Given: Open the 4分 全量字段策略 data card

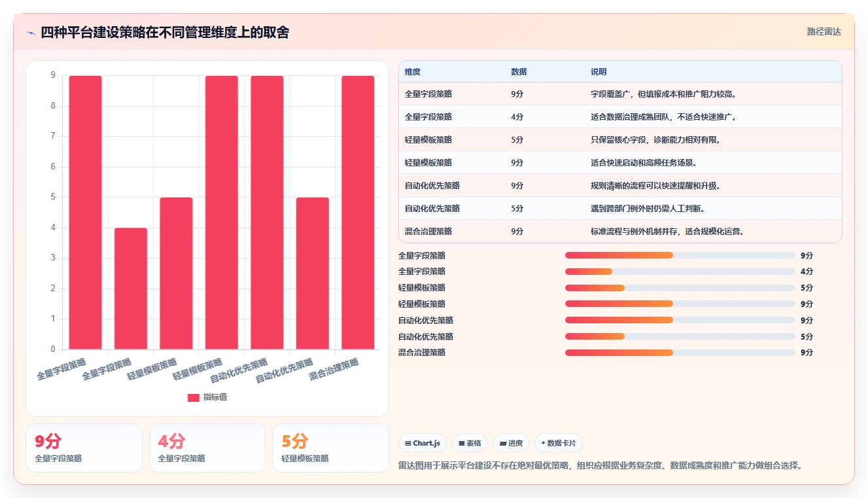Looking at the screenshot, I should pyautogui.click(x=207, y=448).
